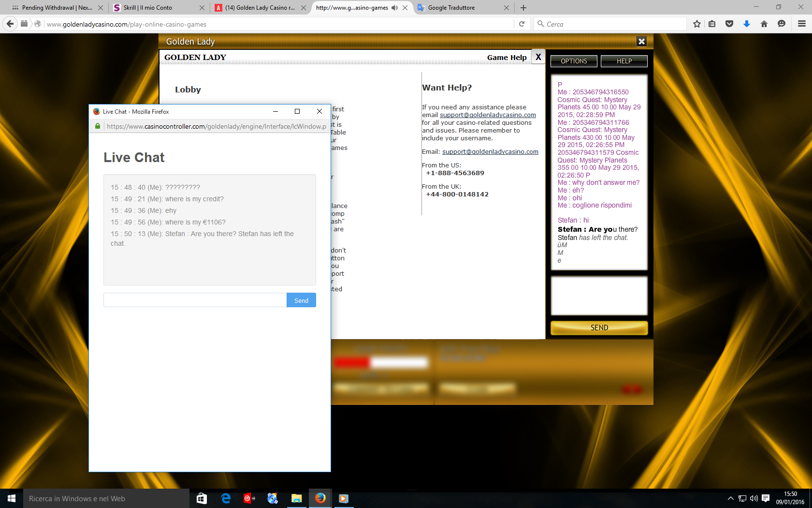Close the Google Traduttore tab
This screenshot has height=508, width=812.
point(507,8)
